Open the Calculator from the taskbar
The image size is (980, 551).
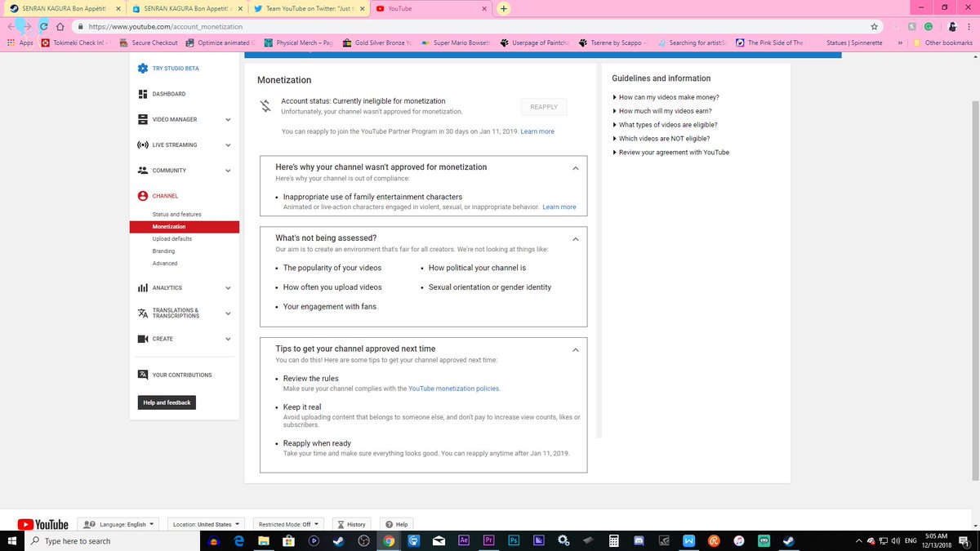pyautogui.click(x=614, y=540)
